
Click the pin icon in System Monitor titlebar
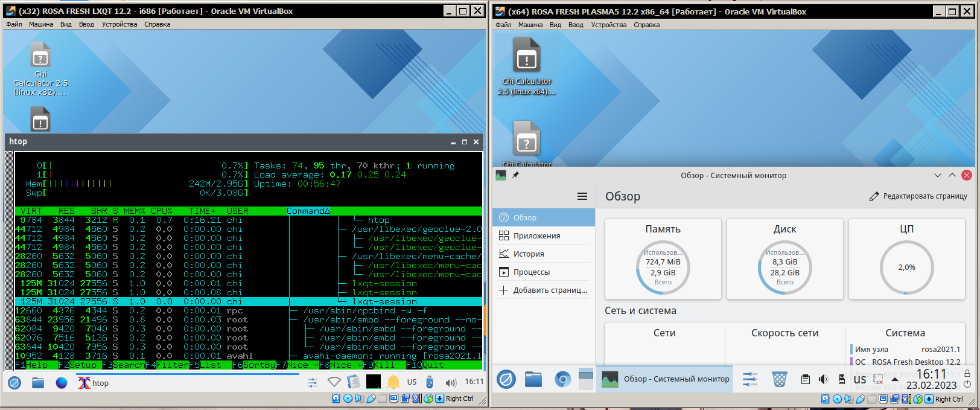(516, 175)
